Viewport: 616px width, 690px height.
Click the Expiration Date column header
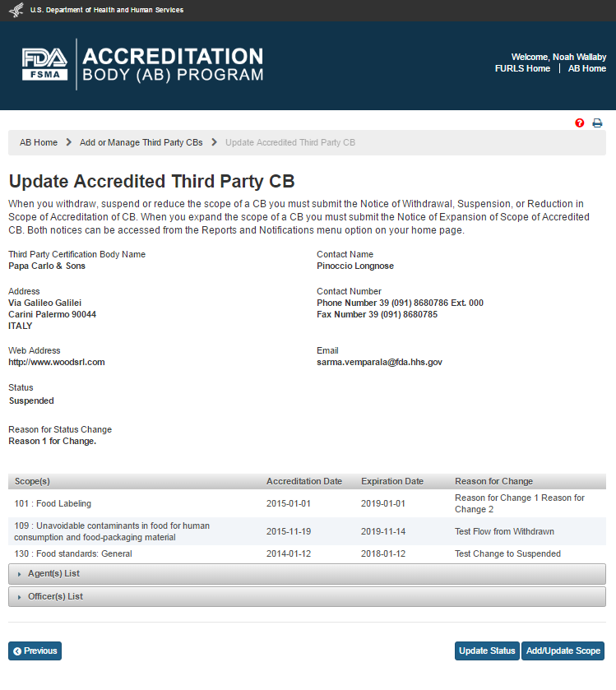(x=392, y=481)
